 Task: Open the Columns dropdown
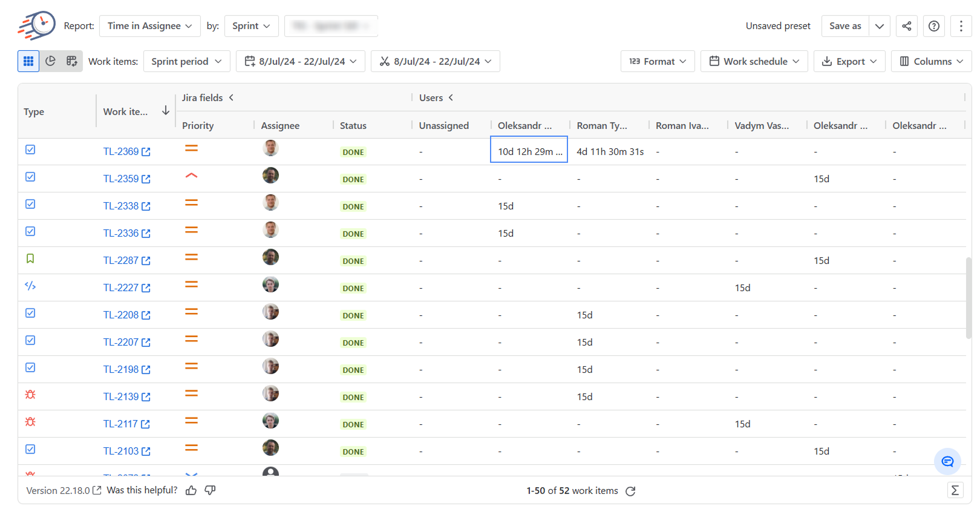(932, 61)
